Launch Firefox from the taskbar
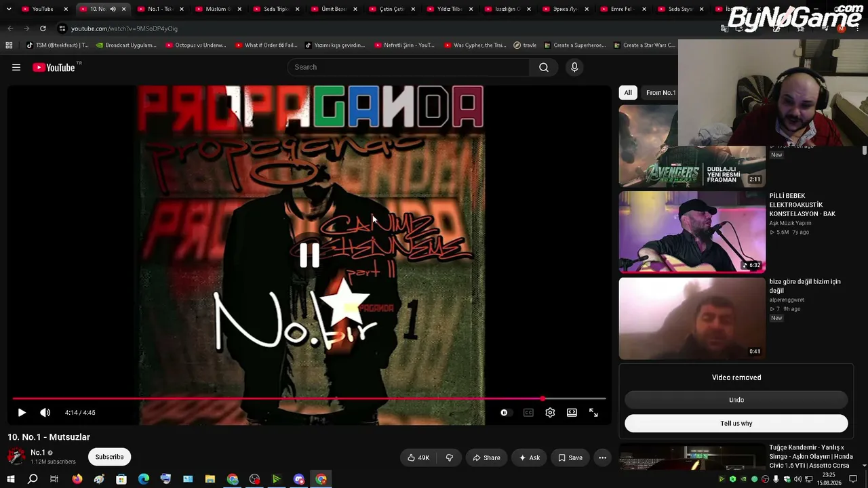 pyautogui.click(x=77, y=479)
